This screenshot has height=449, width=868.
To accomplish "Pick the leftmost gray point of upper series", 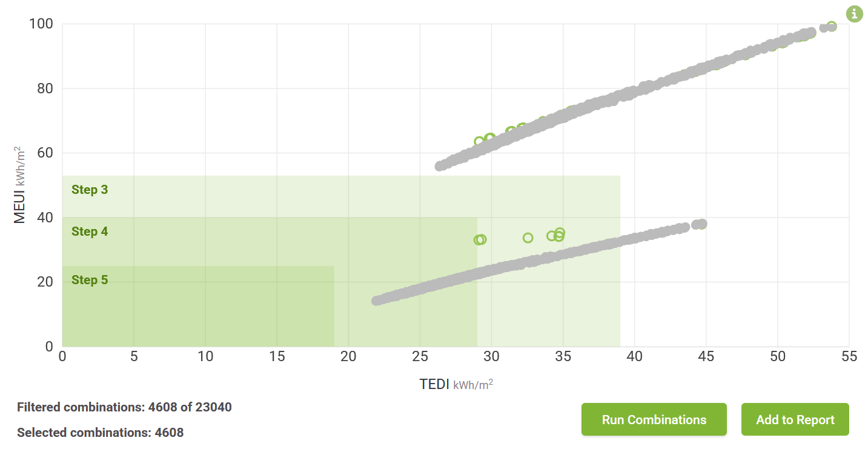I will point(440,166).
